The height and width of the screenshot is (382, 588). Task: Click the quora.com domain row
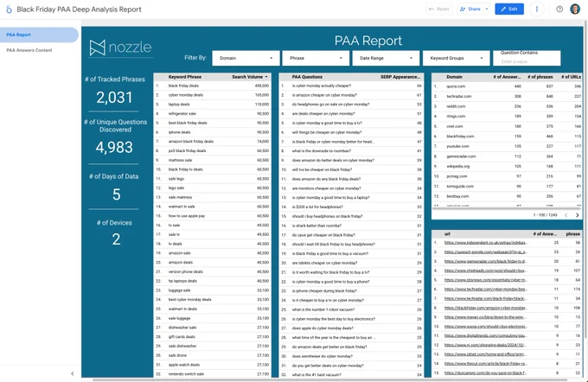(x=507, y=86)
